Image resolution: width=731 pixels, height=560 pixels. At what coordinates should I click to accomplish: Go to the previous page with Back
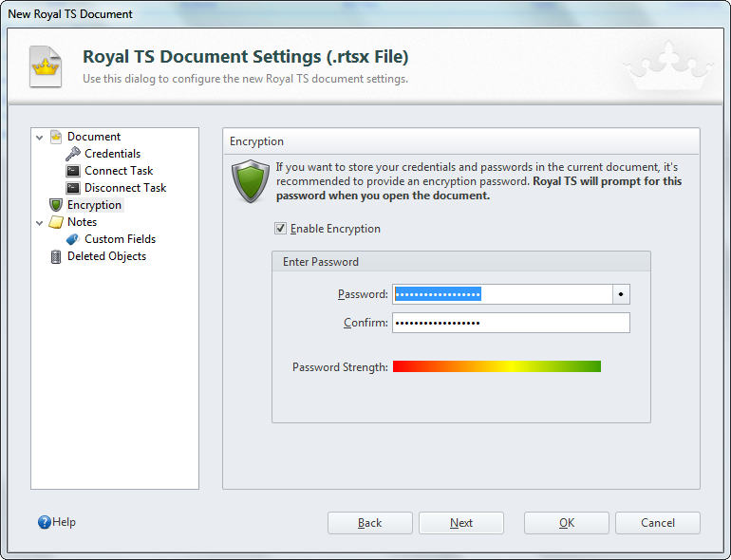(x=370, y=523)
